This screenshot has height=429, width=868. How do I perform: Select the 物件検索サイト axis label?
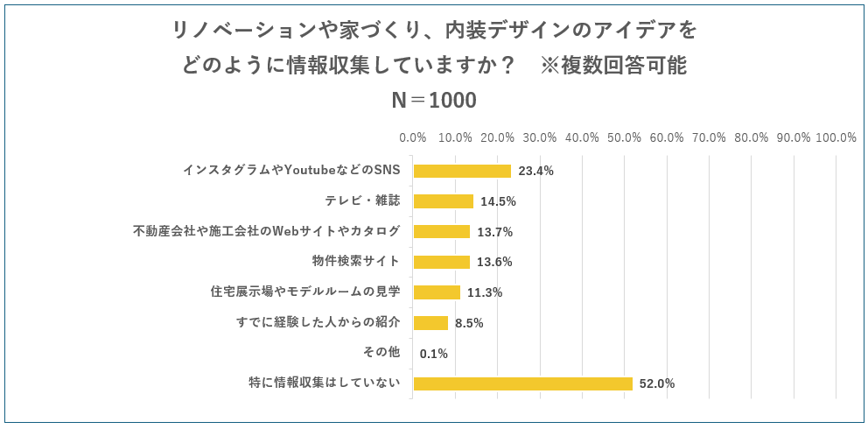click(355, 261)
